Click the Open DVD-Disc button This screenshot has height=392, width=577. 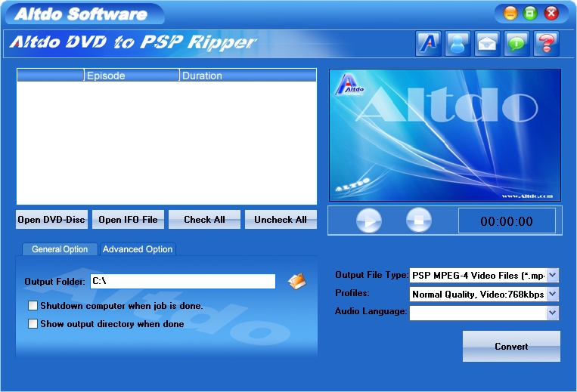pyautogui.click(x=52, y=219)
